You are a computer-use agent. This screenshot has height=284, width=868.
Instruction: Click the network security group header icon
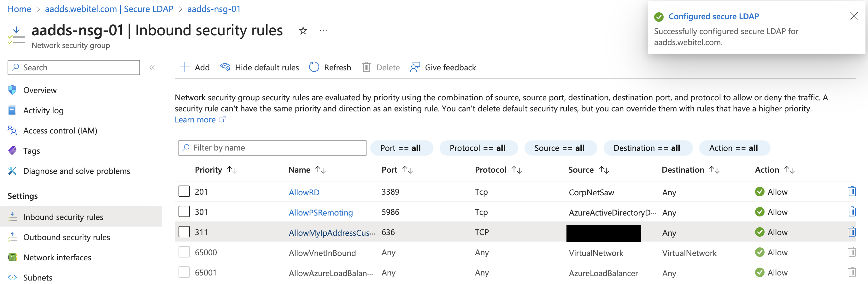tap(16, 35)
